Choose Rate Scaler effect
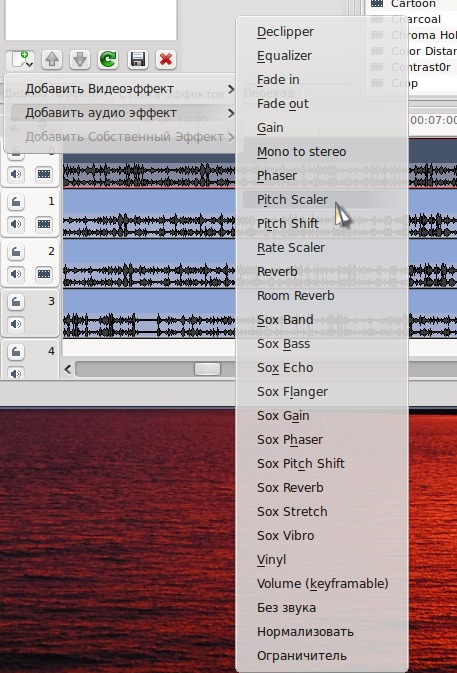 click(x=322, y=248)
